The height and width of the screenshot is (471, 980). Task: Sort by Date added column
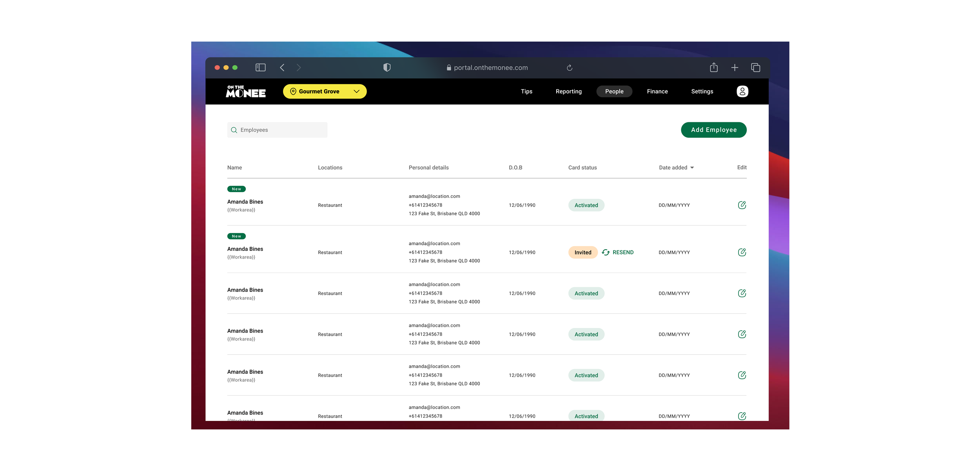676,168
